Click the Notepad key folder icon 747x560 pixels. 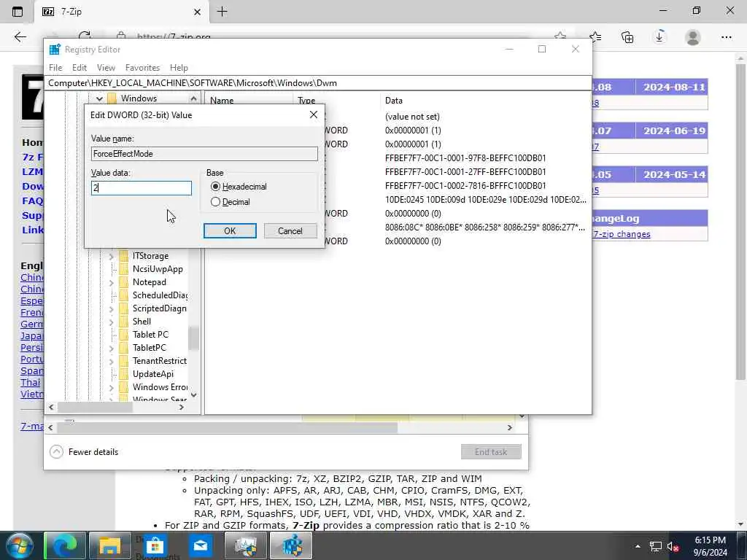[x=124, y=282]
